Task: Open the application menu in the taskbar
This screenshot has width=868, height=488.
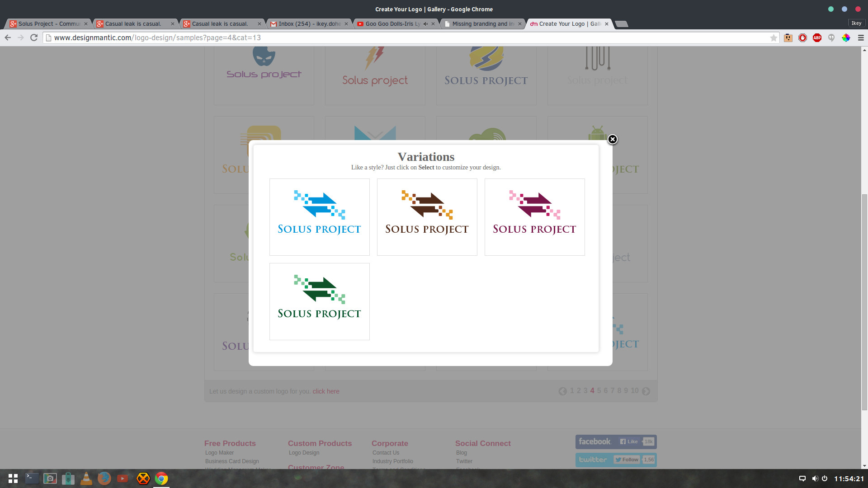Action: [x=13, y=479]
